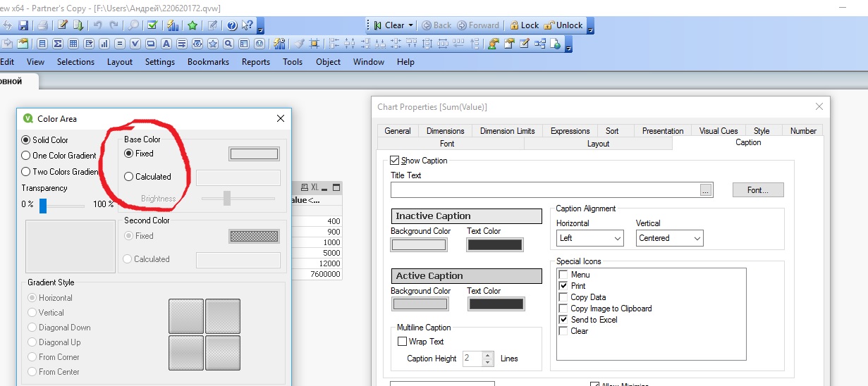
Task: Choose One Color Gradient option
Action: 26,156
